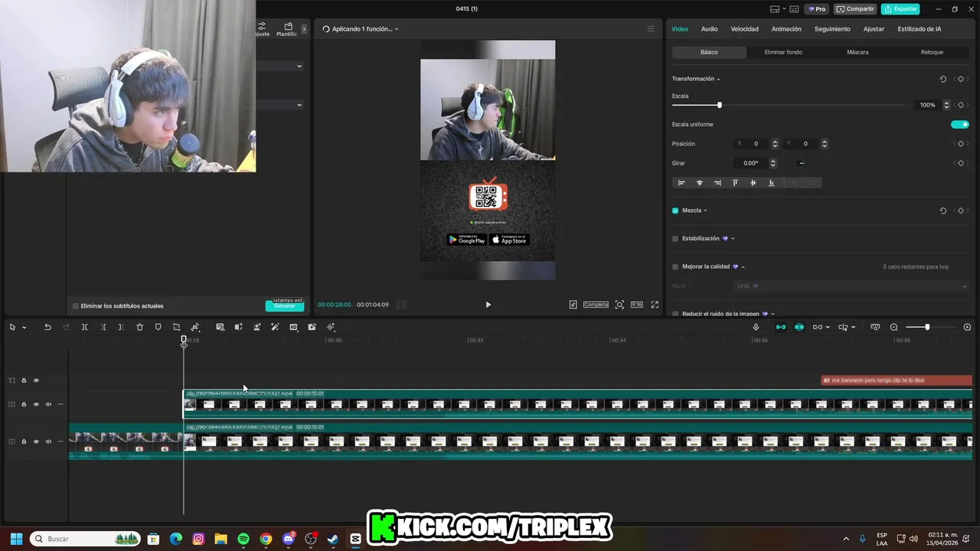Collapse the Mejorar la calidad section arrow
Viewport: 980px width, 551px height.
[x=743, y=267]
